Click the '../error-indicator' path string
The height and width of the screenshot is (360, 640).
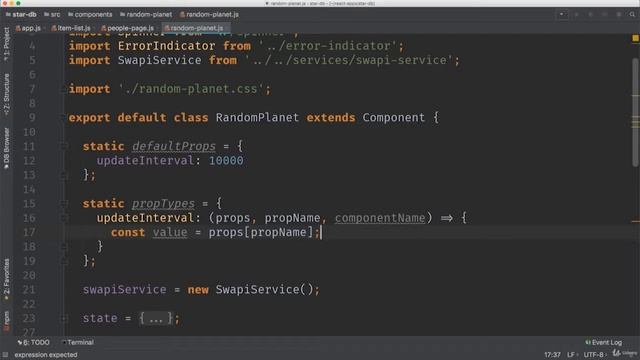pos(327,46)
